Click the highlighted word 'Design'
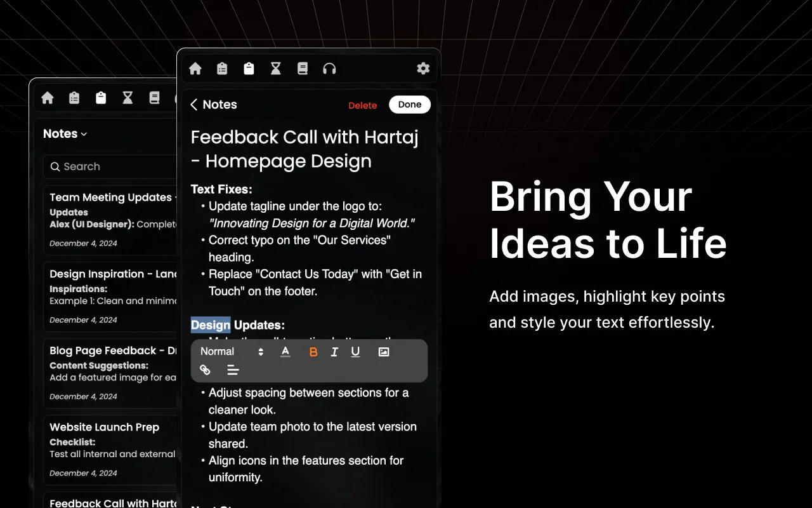This screenshot has height=508, width=812. click(211, 325)
